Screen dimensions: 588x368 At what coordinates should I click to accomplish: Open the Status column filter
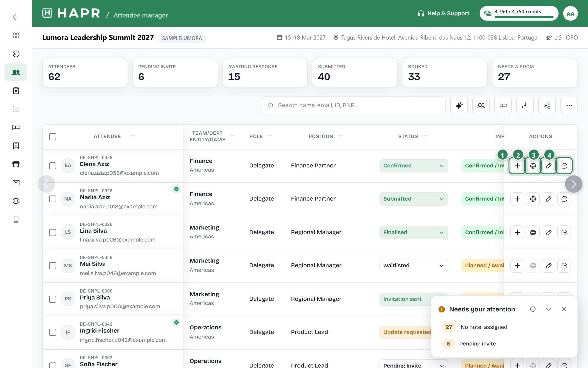425,137
